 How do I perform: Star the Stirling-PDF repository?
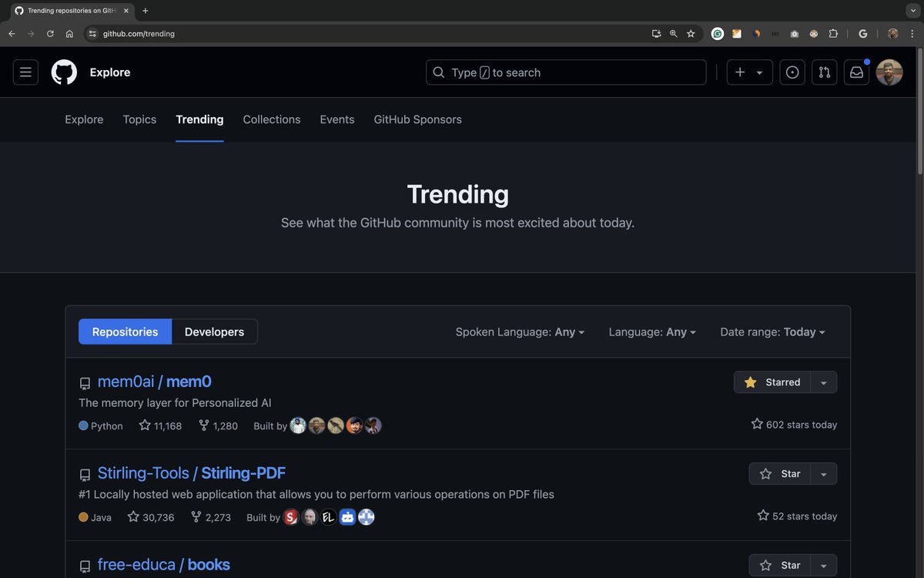[780, 474]
